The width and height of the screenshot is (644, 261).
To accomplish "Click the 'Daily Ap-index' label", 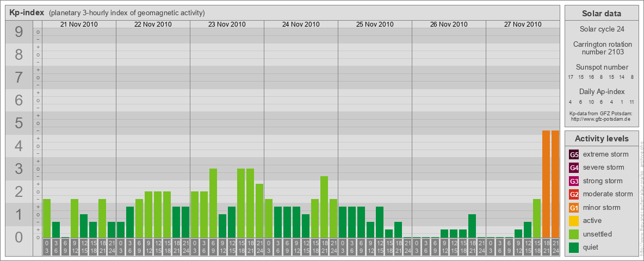I will pos(602,91).
